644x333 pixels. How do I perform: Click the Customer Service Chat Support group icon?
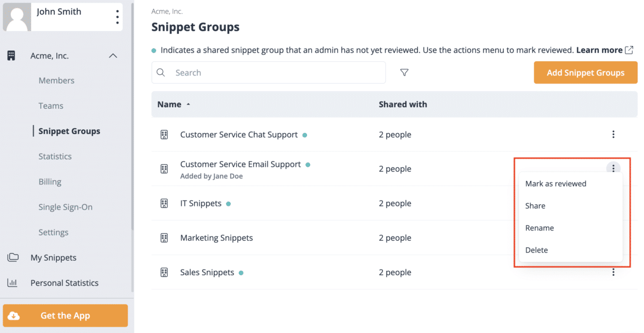(164, 135)
